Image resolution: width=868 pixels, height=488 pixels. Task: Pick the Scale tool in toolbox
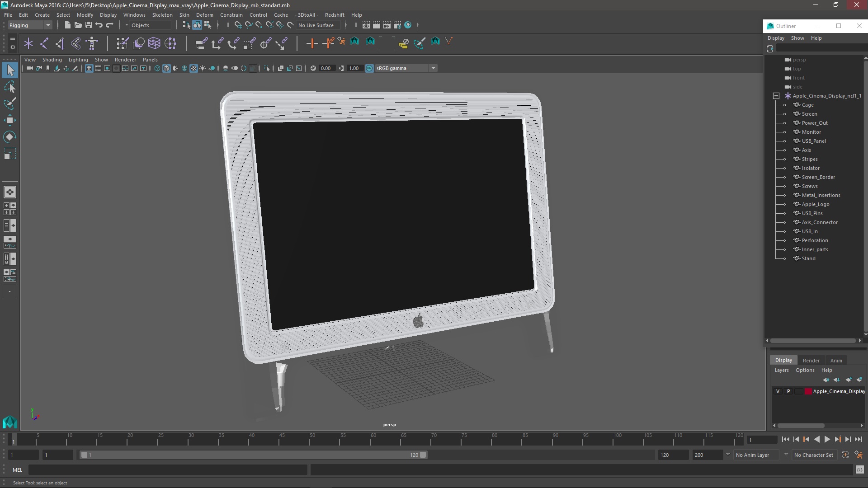point(10,154)
